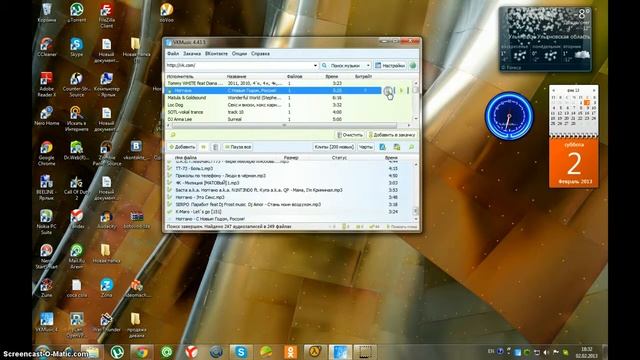Viewport: 640px width, 360px height.
Task: Click the green magnifier icon in download toolbar
Action: 411,147
